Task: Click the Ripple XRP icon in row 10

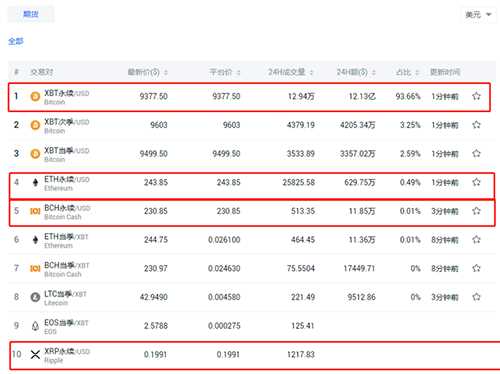Action: [x=35, y=354]
